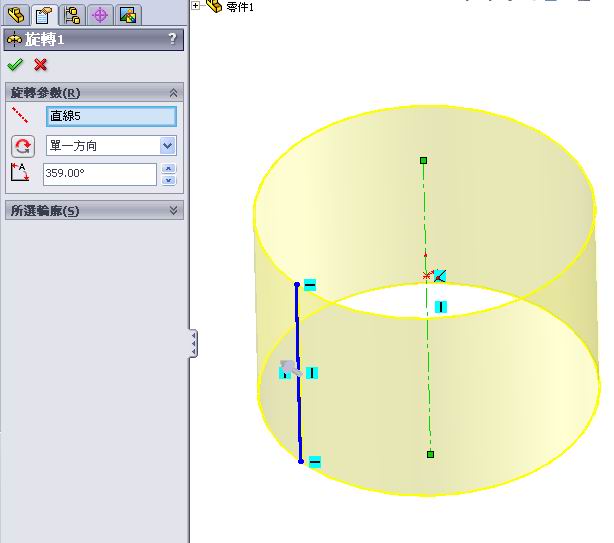Screen dimensions: 614x543
Task: Click the top green endpoint of centerline
Action: pos(423,161)
